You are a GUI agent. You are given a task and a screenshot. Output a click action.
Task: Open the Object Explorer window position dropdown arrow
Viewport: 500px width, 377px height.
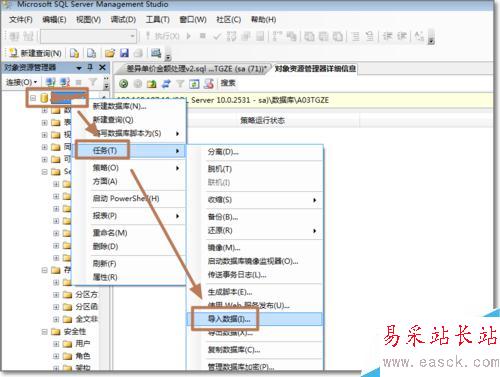[79, 68]
